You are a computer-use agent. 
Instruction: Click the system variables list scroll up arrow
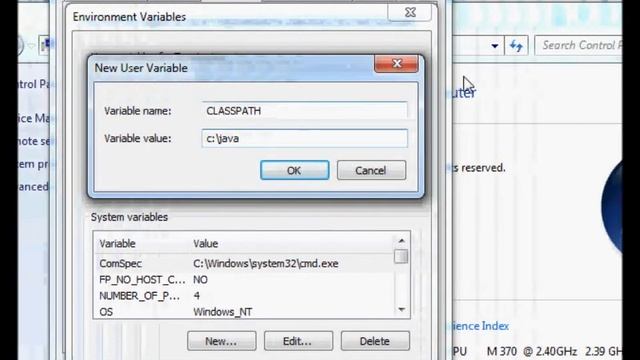click(402, 241)
